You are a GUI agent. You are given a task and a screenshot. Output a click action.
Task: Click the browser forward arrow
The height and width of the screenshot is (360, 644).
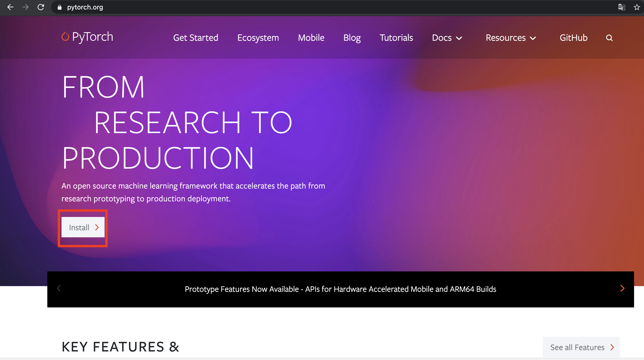pos(25,7)
